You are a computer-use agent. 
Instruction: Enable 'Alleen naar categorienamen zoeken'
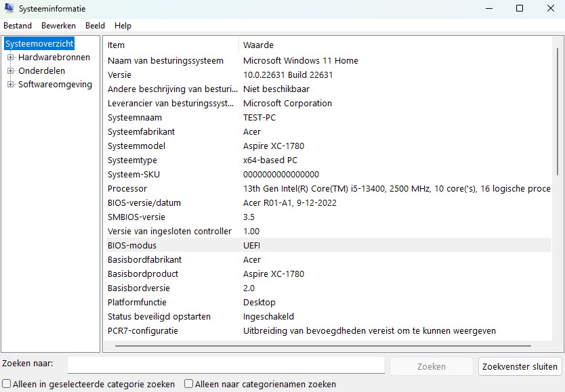188,383
